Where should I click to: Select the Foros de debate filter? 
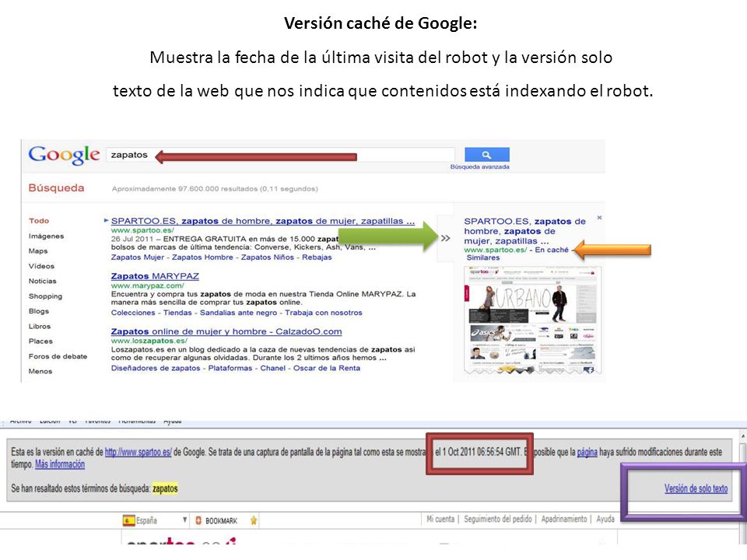click(x=58, y=356)
